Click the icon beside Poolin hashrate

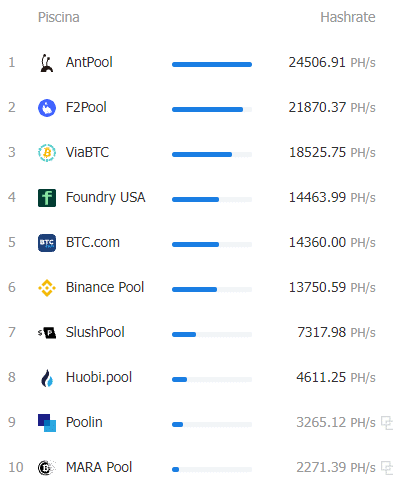387,423
